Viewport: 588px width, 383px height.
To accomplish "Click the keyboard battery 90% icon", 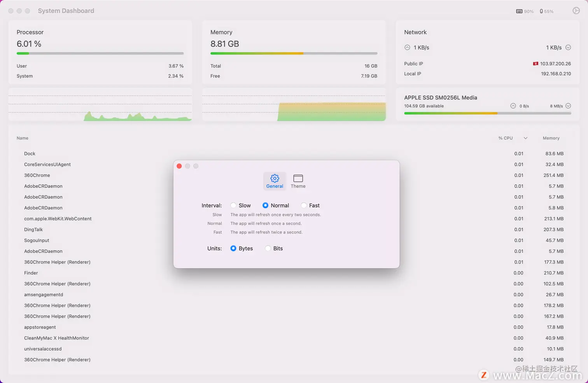I will tap(519, 11).
